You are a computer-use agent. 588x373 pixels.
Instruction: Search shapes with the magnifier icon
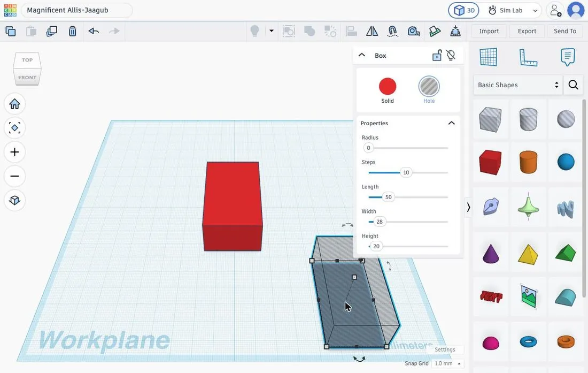pos(574,85)
